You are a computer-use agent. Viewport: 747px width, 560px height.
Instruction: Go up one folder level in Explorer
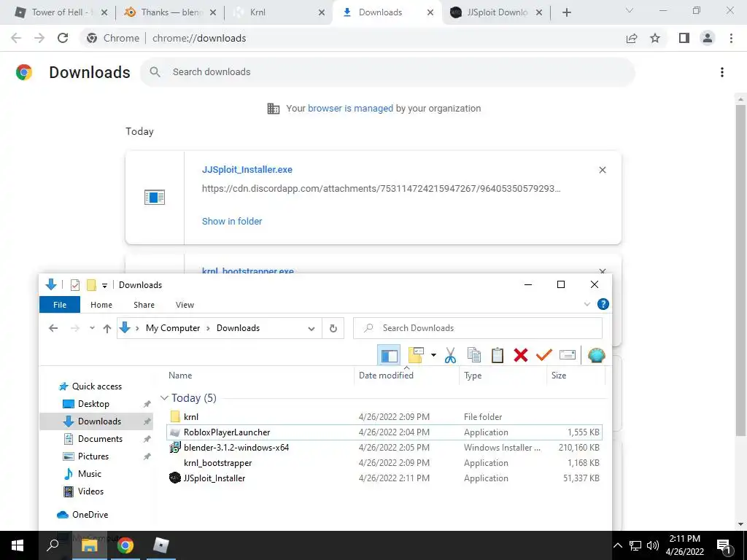107,328
